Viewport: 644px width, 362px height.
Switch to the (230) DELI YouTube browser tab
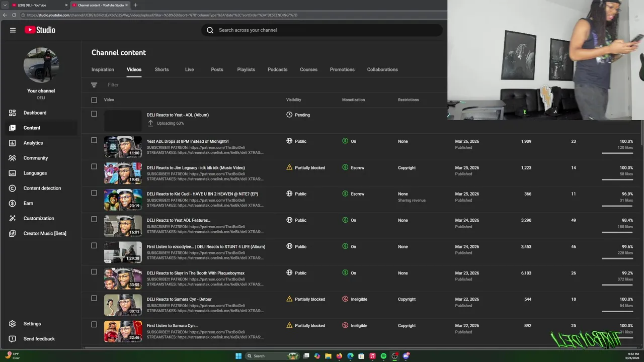(39, 5)
